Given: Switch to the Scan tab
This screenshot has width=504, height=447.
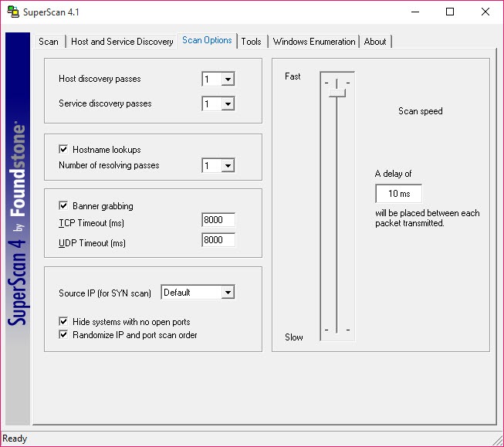Looking at the screenshot, I should tap(49, 42).
